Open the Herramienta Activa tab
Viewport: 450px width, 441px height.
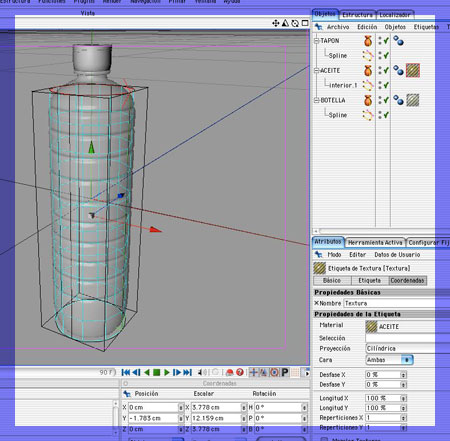375,243
